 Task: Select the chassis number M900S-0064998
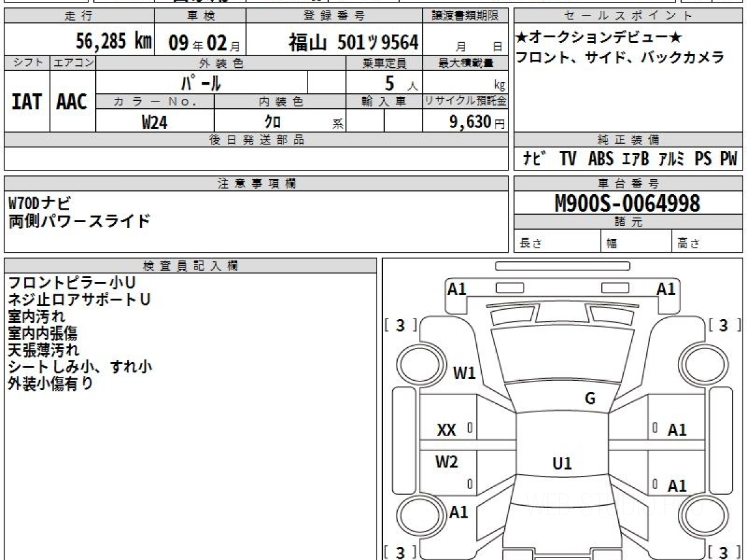point(627,203)
